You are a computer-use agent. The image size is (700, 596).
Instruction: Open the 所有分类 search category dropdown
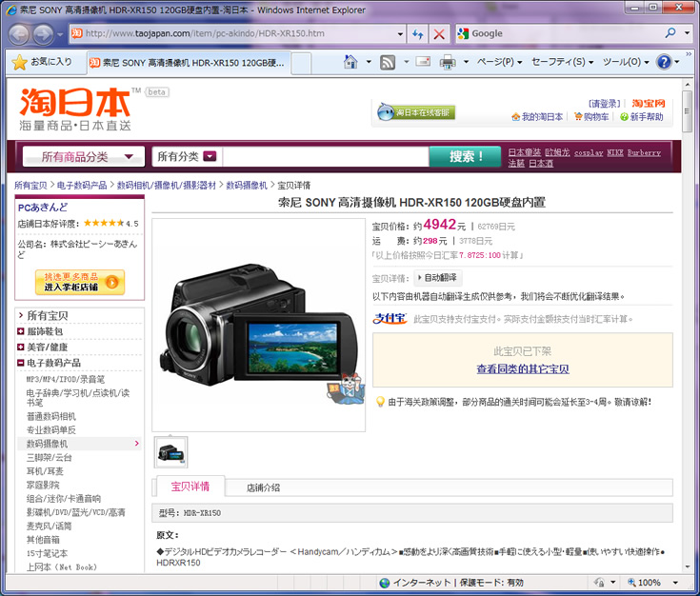pyautogui.click(x=210, y=156)
